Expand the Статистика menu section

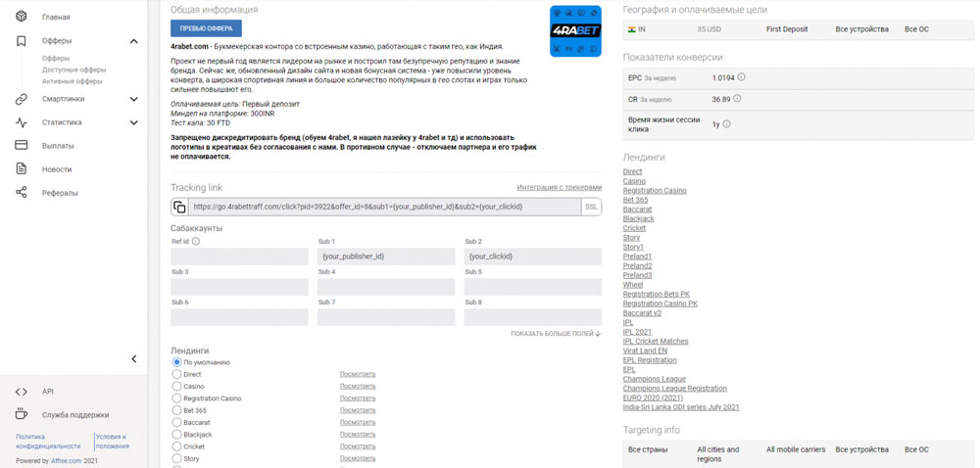point(133,122)
